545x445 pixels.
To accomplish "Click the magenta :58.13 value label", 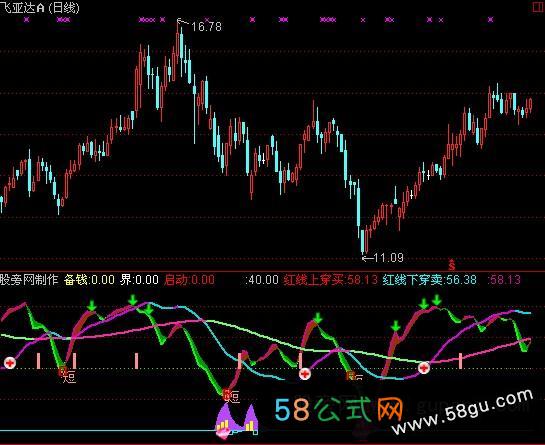I will click(x=504, y=280).
